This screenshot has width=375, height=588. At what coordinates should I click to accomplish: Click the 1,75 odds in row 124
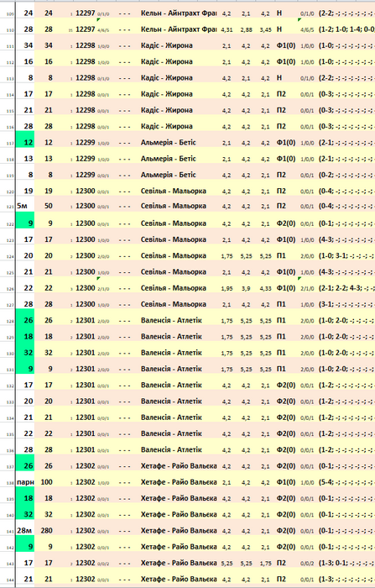(227, 255)
